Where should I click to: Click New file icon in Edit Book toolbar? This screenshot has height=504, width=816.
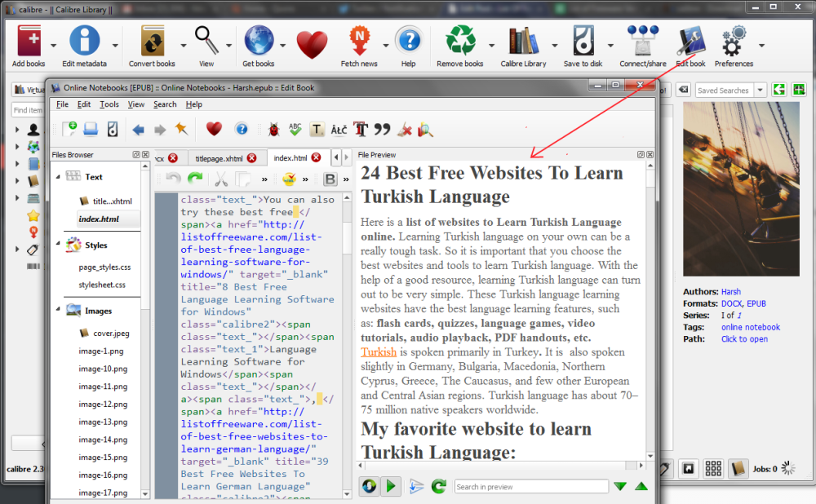coord(69,129)
